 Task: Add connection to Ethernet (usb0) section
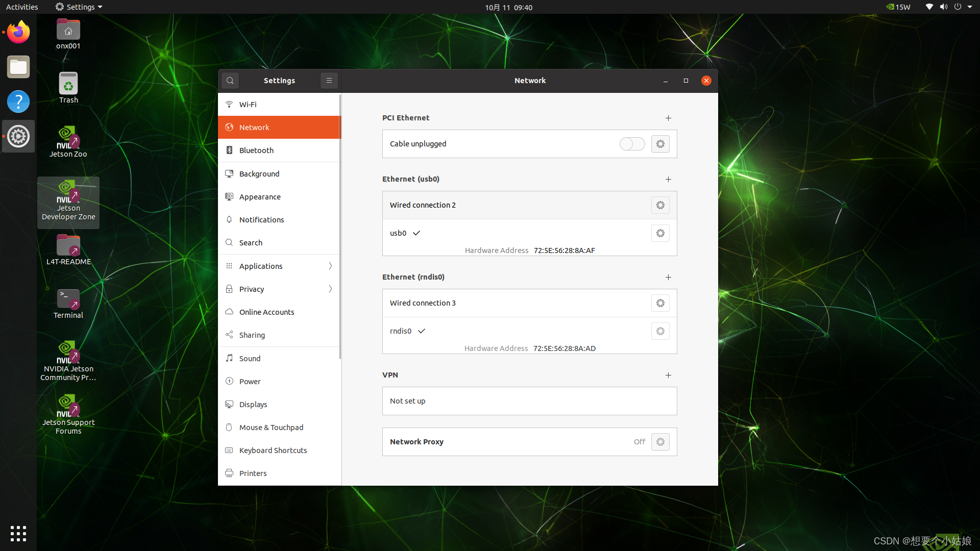(x=668, y=179)
